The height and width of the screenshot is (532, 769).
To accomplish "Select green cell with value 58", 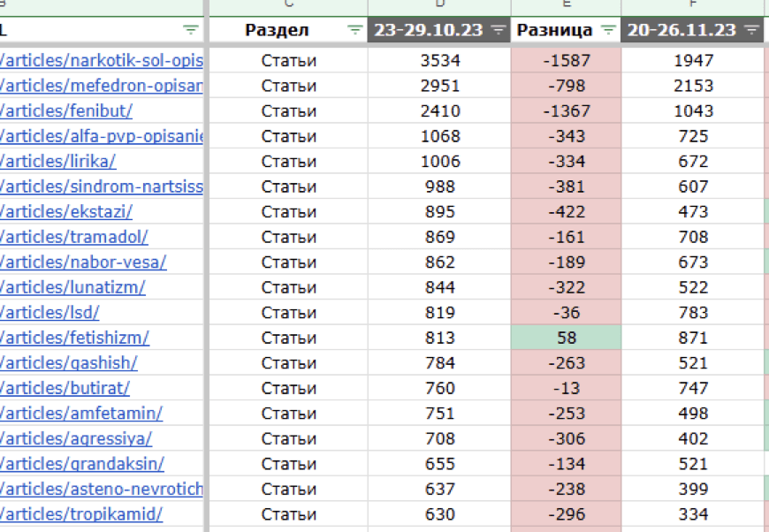I will tap(566, 338).
